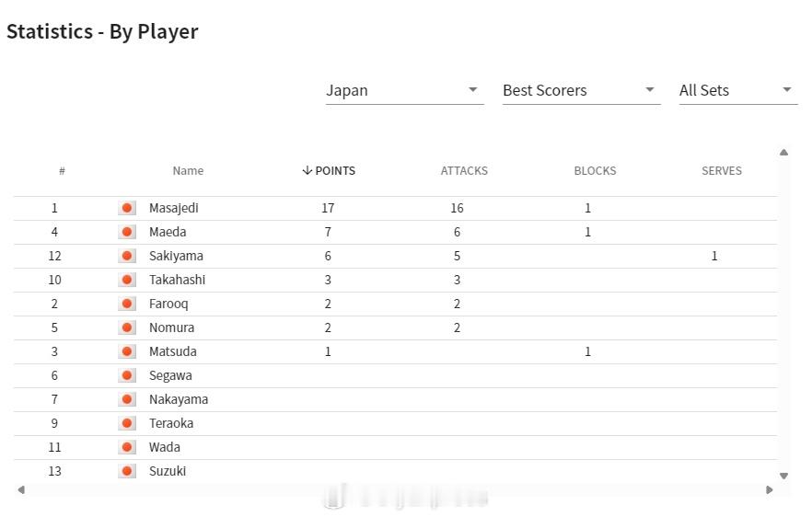Sort the table by BLOCKS column
Screen dimensions: 812x517
[x=595, y=170]
